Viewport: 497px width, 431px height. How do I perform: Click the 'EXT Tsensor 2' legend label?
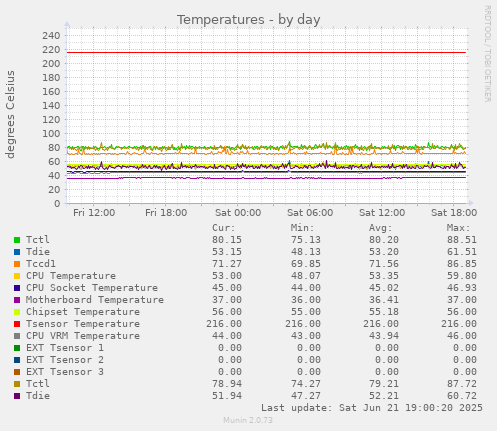click(65, 360)
